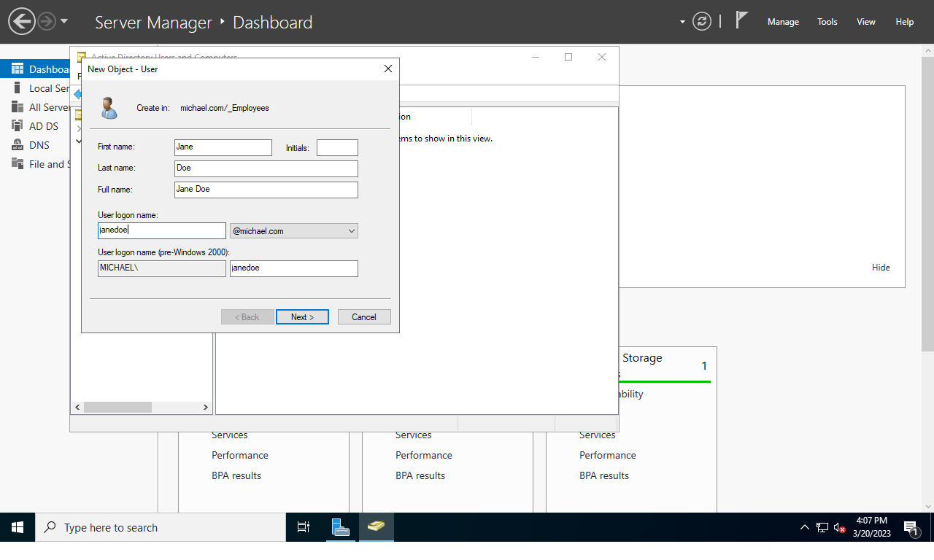Close the New Object - User dialog
Viewport: 934px width, 560px height.
click(388, 69)
